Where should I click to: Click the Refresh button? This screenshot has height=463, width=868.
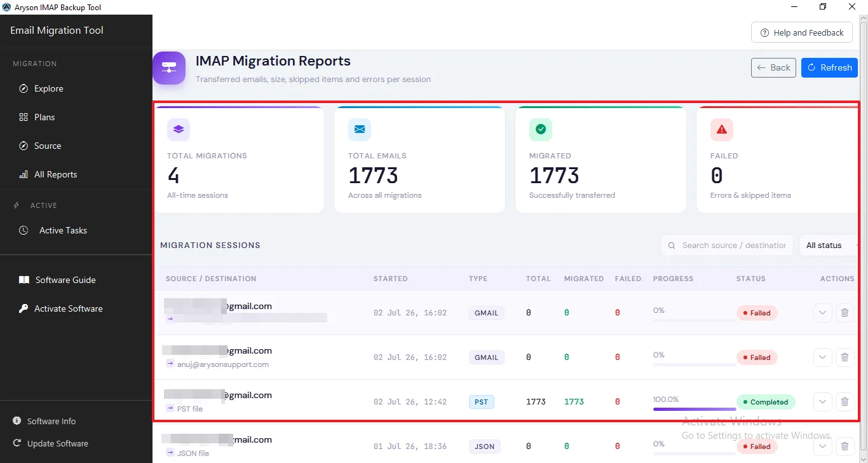pyautogui.click(x=829, y=67)
